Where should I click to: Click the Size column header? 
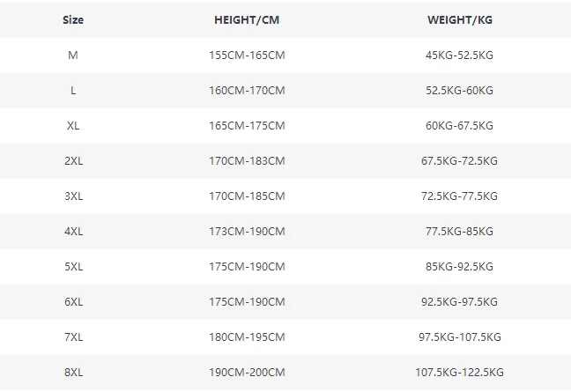click(x=73, y=20)
